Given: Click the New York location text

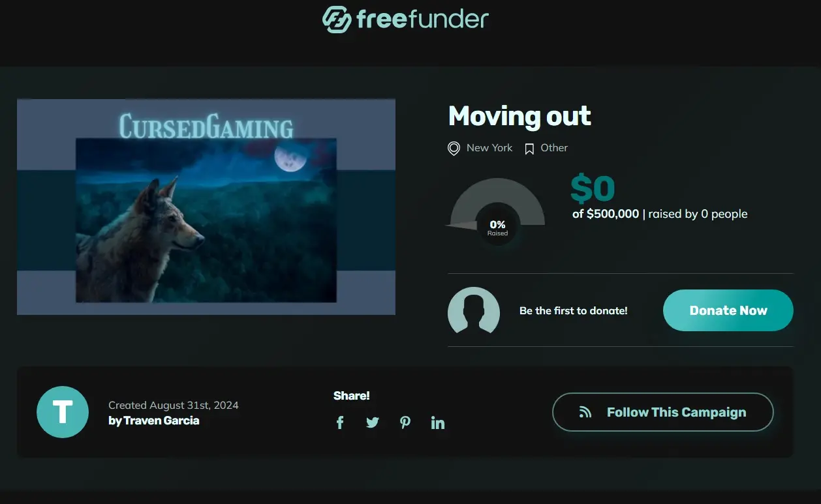Looking at the screenshot, I should pyautogui.click(x=489, y=148).
